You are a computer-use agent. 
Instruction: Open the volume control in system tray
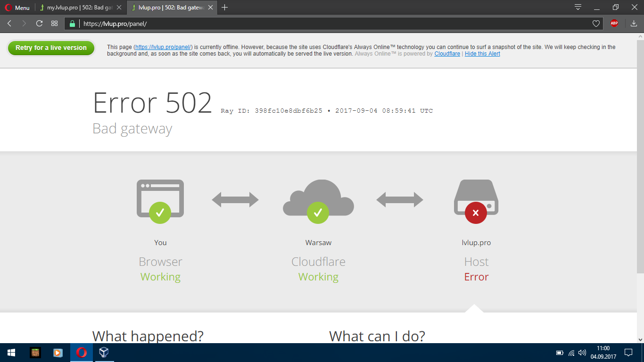coord(582,353)
